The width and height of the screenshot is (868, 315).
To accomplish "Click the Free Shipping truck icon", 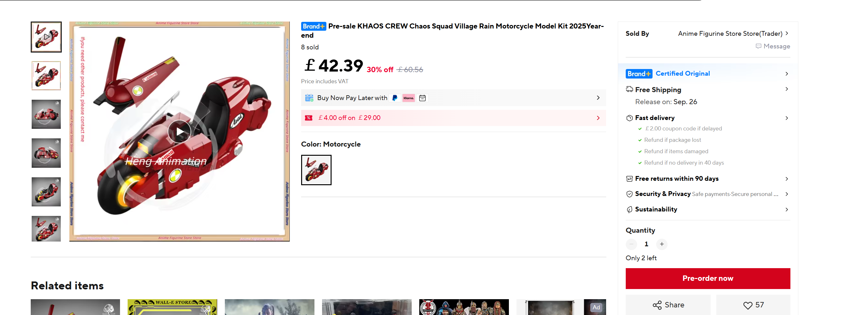I will coord(629,90).
